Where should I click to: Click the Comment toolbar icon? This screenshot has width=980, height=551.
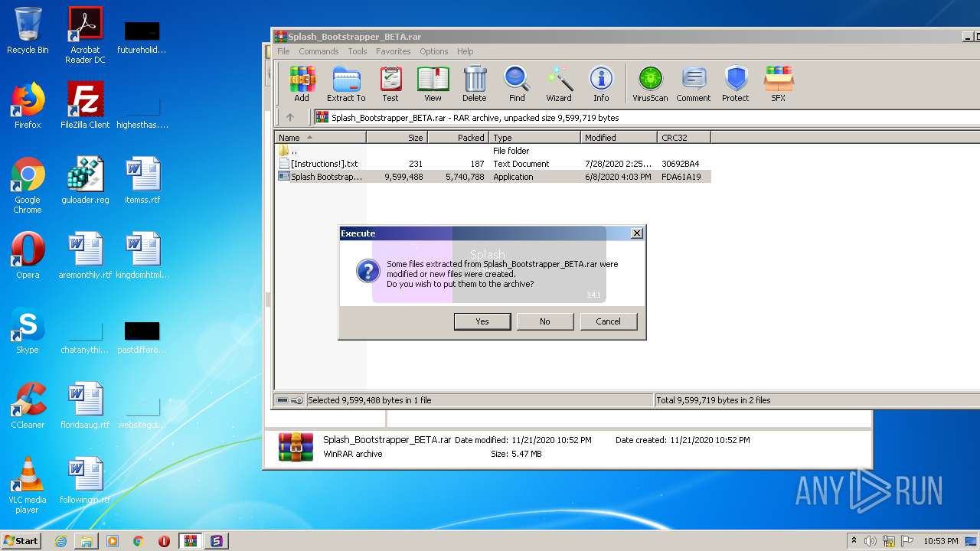694,84
